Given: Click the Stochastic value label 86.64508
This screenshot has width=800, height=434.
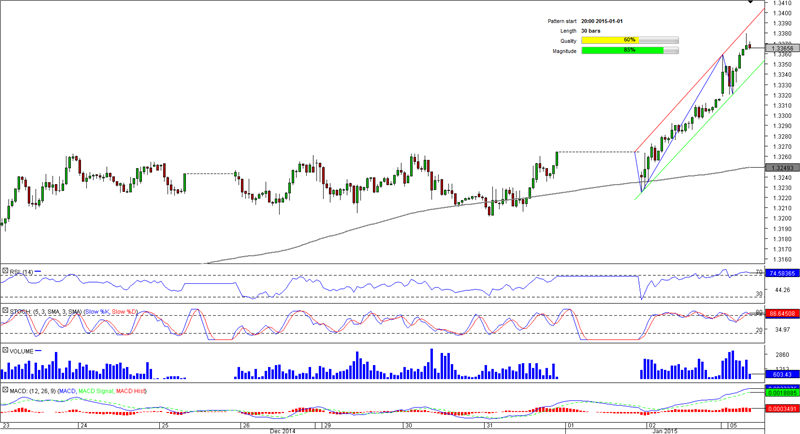Looking at the screenshot, I should [779, 312].
